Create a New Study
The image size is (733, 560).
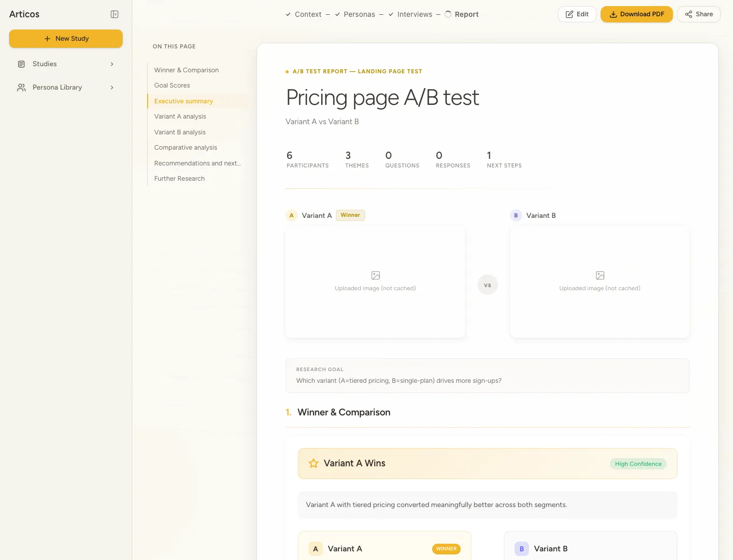pos(66,39)
